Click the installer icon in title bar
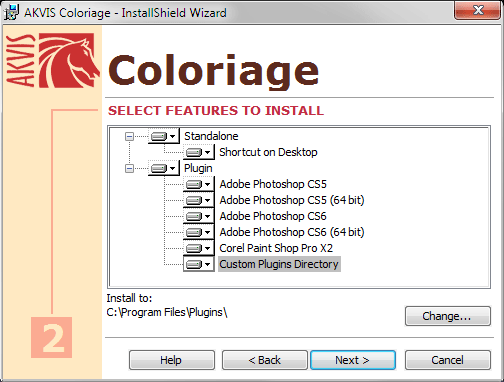 tap(12, 13)
